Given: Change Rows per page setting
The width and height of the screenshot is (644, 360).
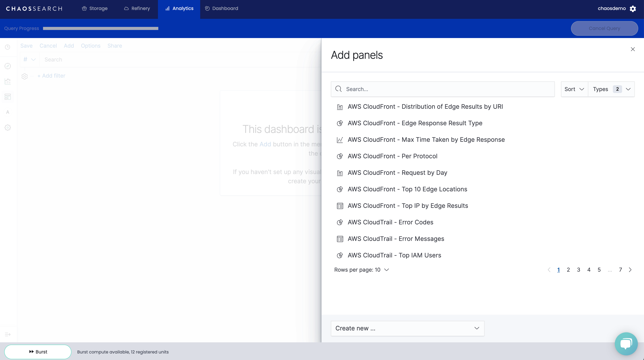Looking at the screenshot, I should pos(362,270).
